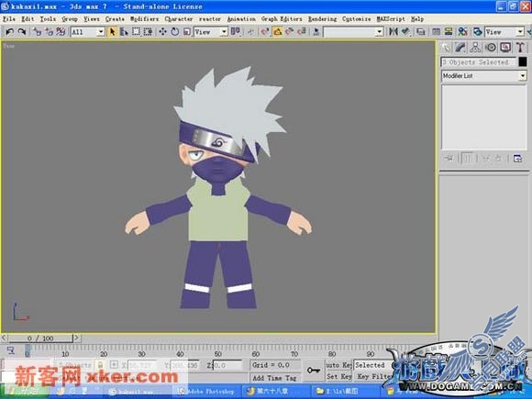Select the Select and Link tool
Image resolution: width=532 pixels, height=399 pixels.
(x=37, y=32)
